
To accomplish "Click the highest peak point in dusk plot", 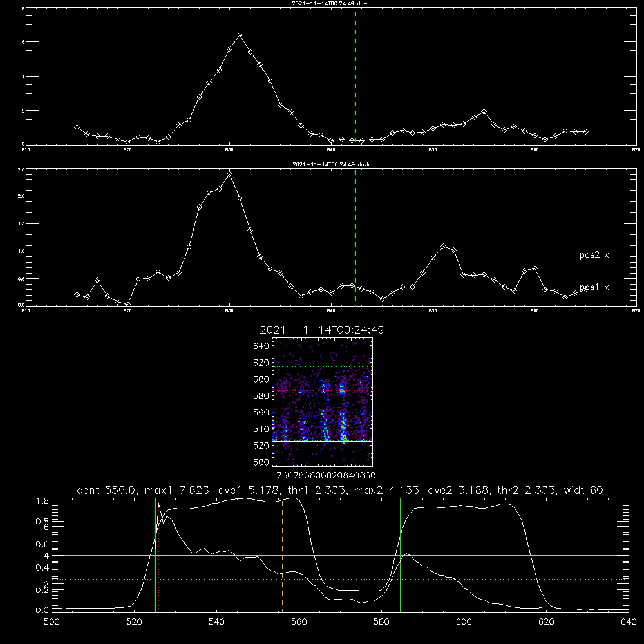I will click(x=230, y=175).
